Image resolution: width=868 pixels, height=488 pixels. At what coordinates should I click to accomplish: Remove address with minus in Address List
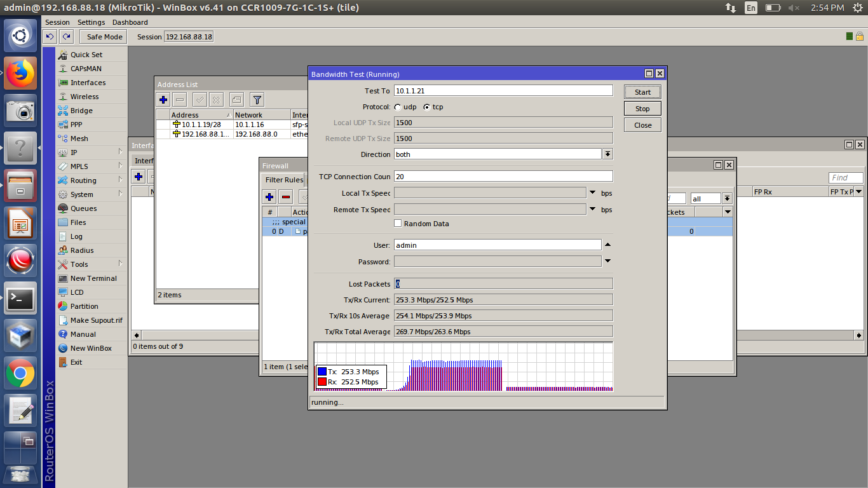coord(180,100)
